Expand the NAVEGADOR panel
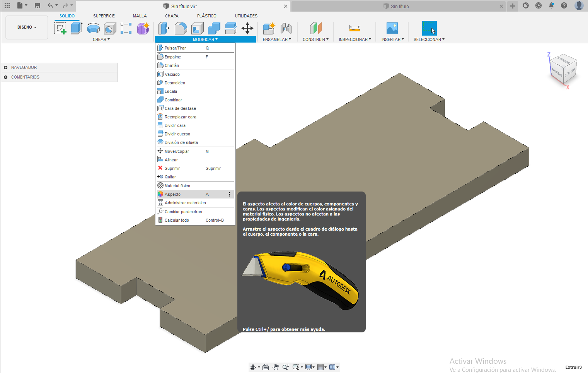The height and width of the screenshot is (373, 588). (6, 67)
